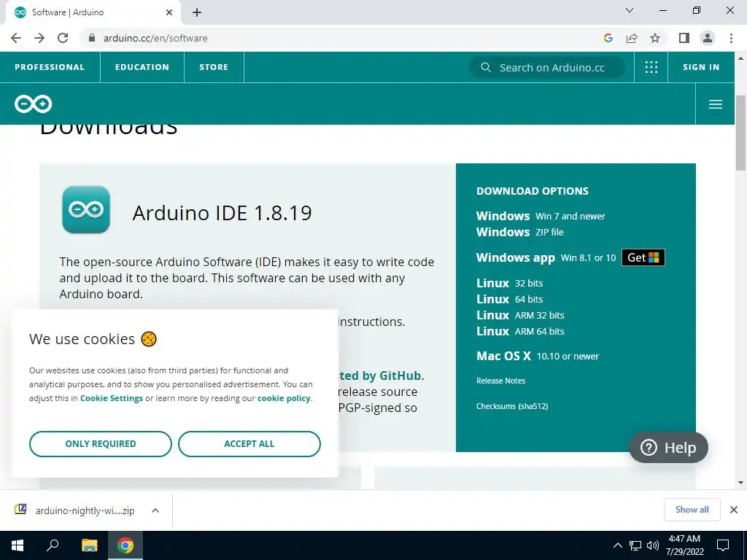Viewport: 747px width, 560px height.
Task: Click the share page icon in address bar
Action: (x=632, y=38)
